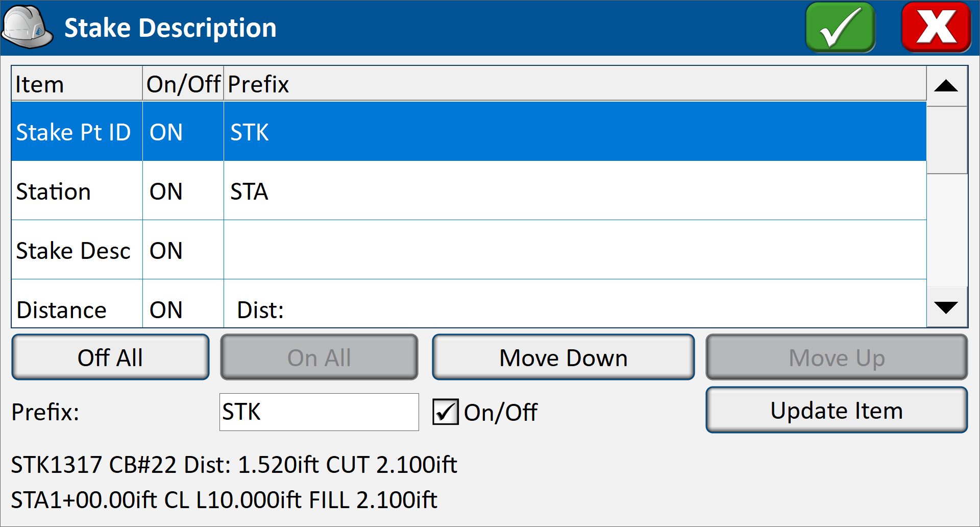Click the STK prefix cell in the table
This screenshot has height=527, width=980.
coord(575,132)
